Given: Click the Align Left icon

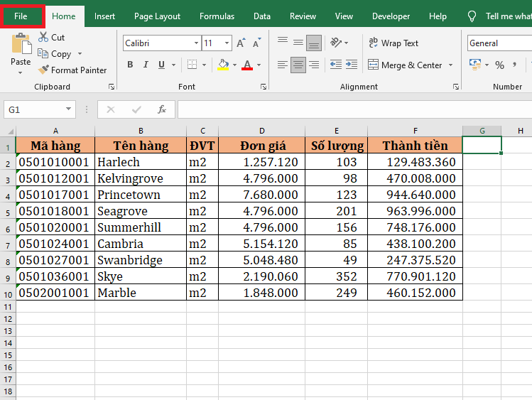Looking at the screenshot, I should (x=283, y=65).
